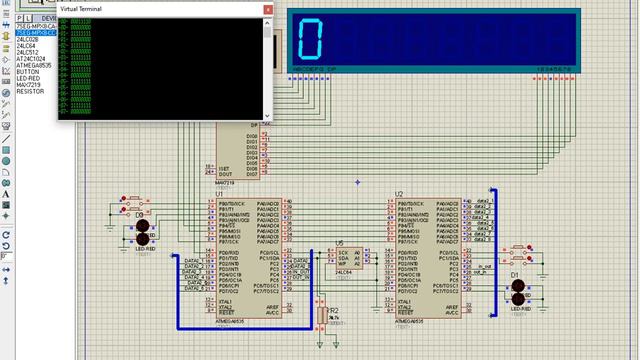Click the P pick devices button
The width and height of the screenshot is (640, 360).
[20, 18]
